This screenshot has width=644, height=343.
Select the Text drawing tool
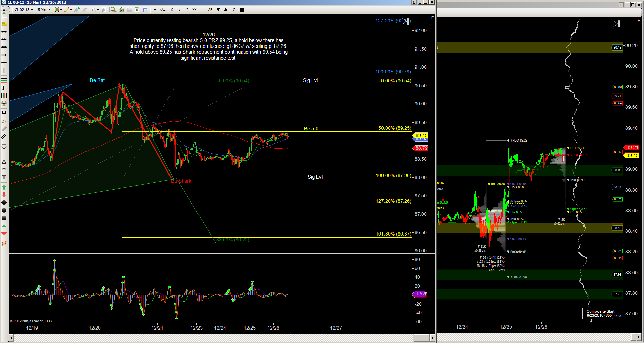pyautogui.click(x=4, y=178)
